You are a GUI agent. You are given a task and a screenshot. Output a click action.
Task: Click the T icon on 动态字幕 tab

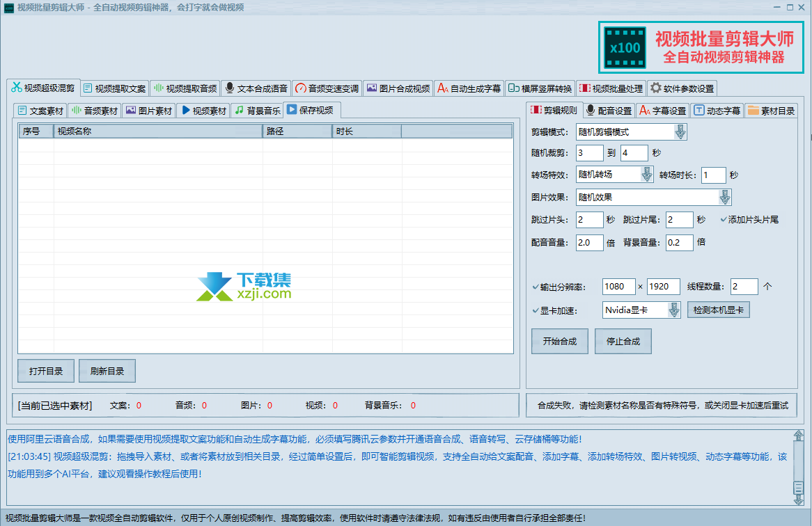tap(699, 110)
